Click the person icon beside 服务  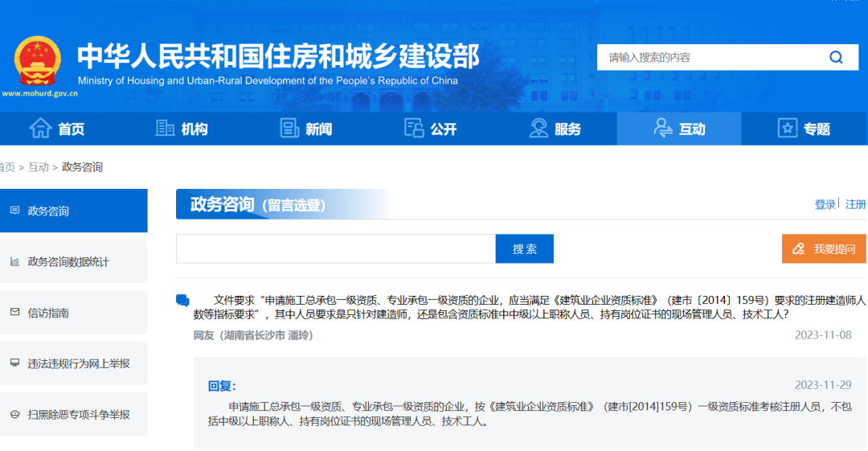pyautogui.click(x=538, y=128)
